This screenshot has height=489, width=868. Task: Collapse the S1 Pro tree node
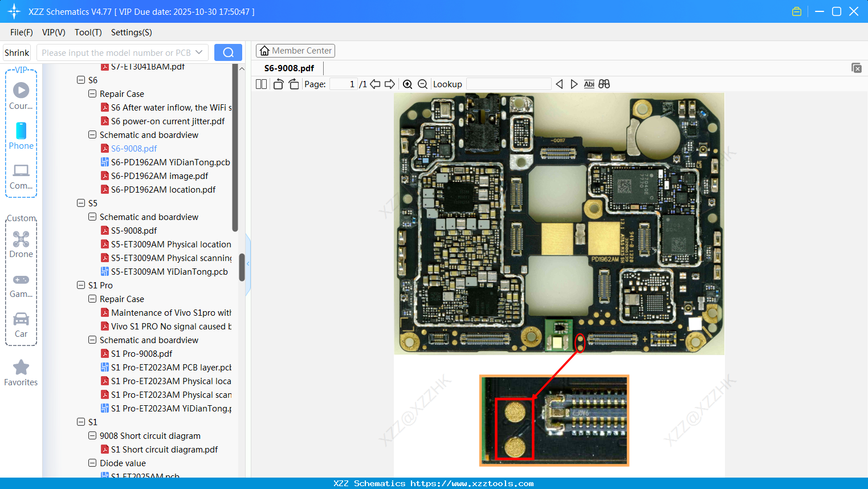point(81,286)
